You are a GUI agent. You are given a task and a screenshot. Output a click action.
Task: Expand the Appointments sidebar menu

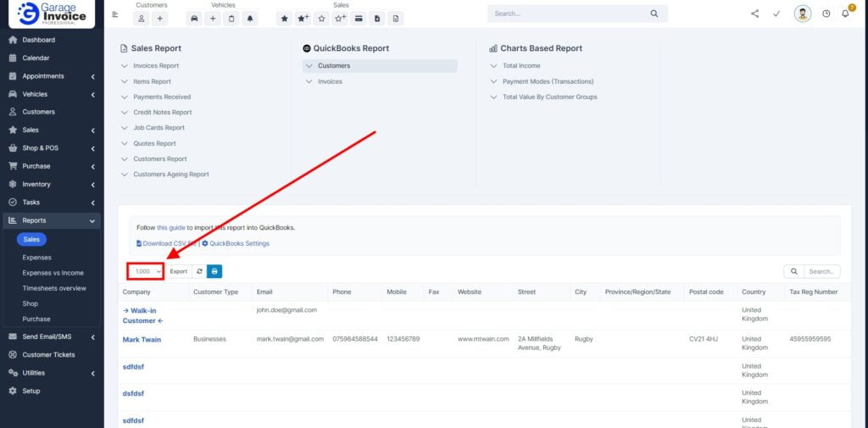point(52,76)
